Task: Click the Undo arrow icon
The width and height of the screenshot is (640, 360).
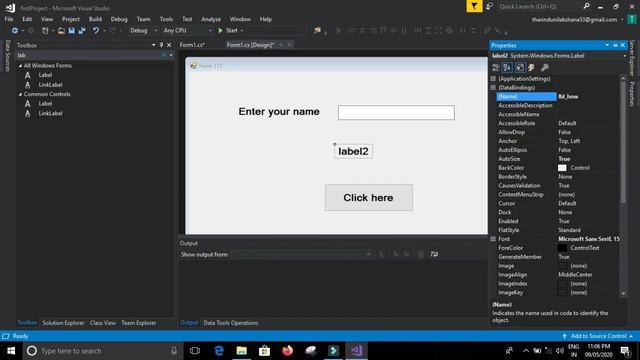Action: pos(96,31)
